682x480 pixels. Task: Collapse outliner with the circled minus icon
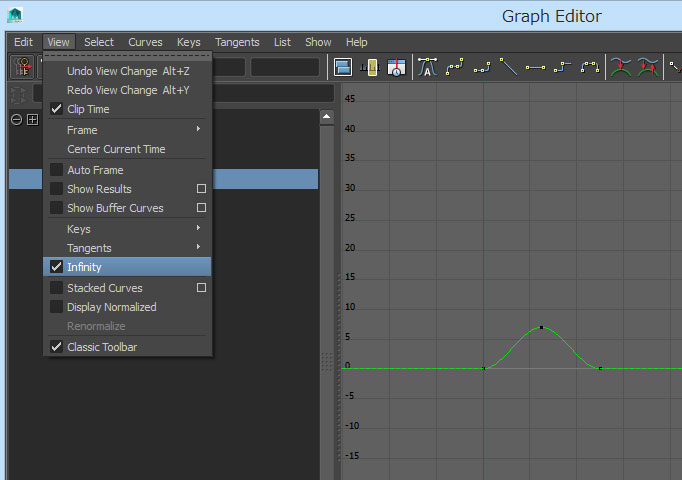tap(17, 120)
